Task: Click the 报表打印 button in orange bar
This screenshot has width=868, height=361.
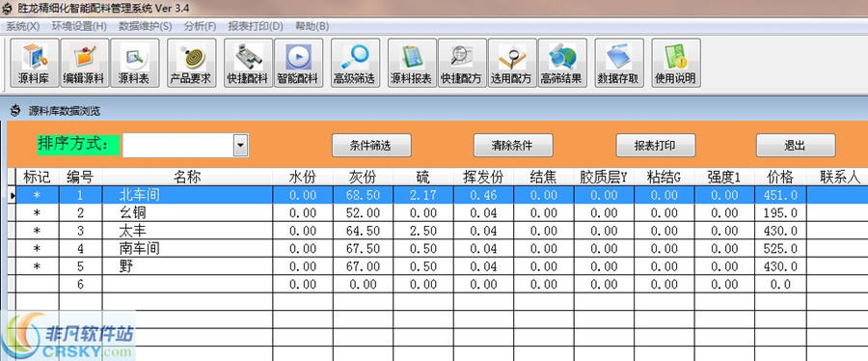Action: coord(656,146)
